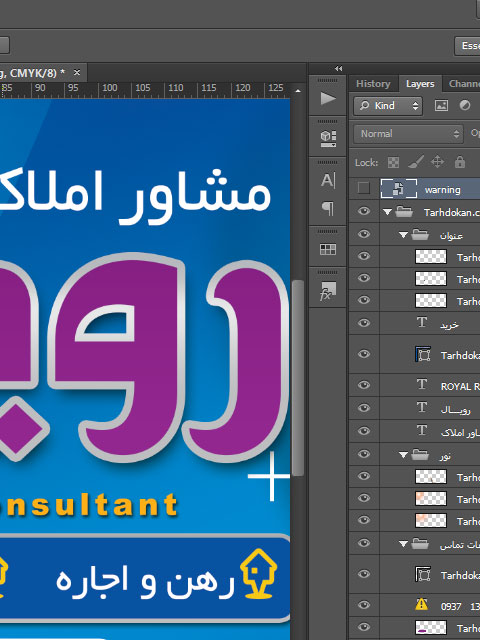480x640 pixels.
Task: Open the Normal blend mode dropdown
Action: [408, 134]
